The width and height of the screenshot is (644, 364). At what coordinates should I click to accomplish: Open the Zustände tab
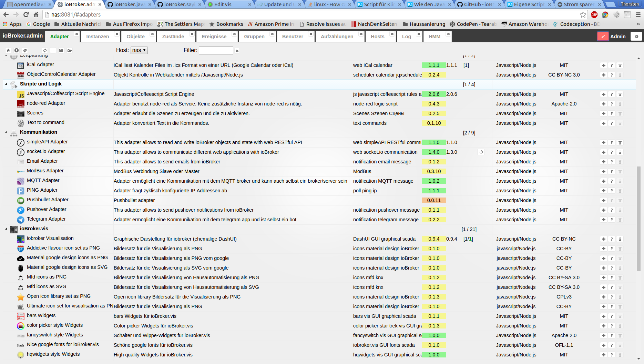(x=173, y=37)
